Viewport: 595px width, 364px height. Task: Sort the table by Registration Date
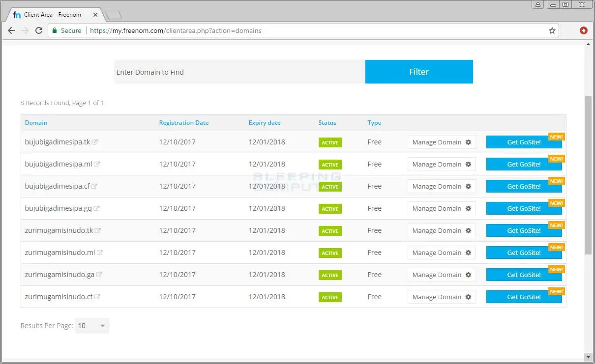coord(183,123)
